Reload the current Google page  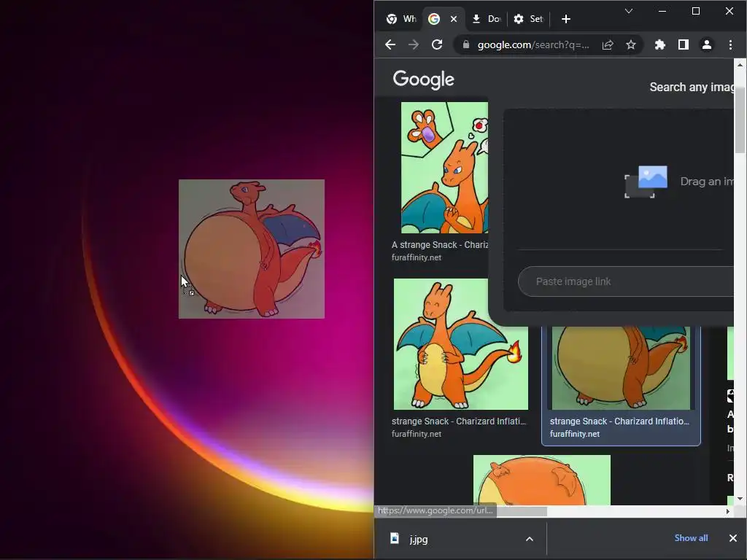pyautogui.click(x=437, y=44)
